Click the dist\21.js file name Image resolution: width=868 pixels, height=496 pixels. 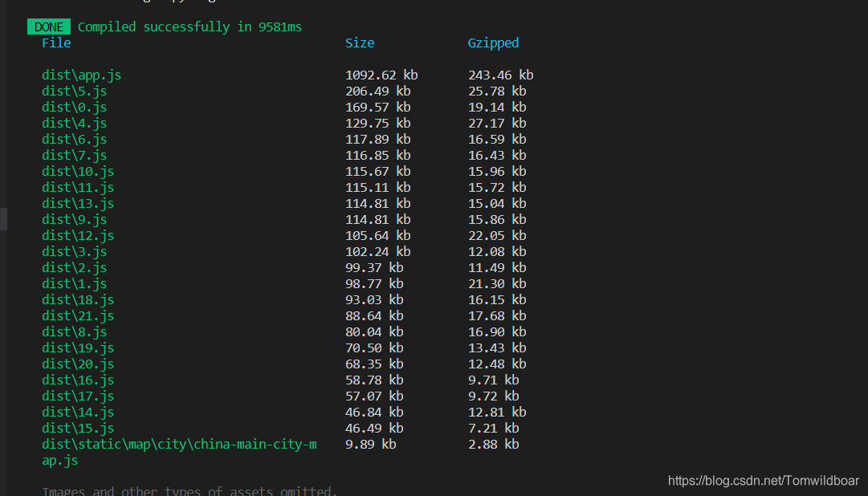pyautogui.click(x=78, y=315)
